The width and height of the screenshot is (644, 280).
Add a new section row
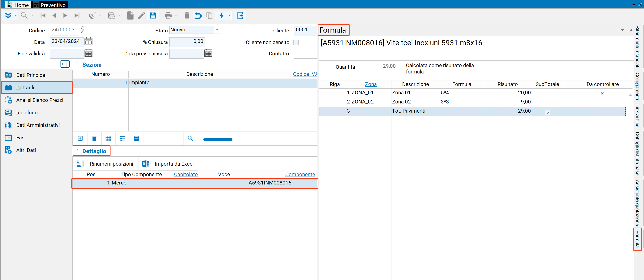point(80,138)
